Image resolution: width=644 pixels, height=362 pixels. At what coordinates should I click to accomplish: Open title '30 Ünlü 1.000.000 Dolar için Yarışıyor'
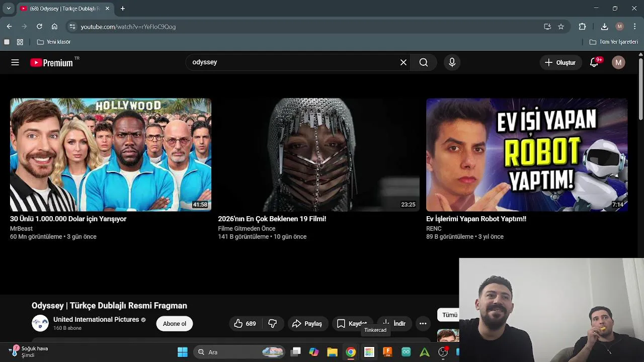pyautogui.click(x=68, y=219)
